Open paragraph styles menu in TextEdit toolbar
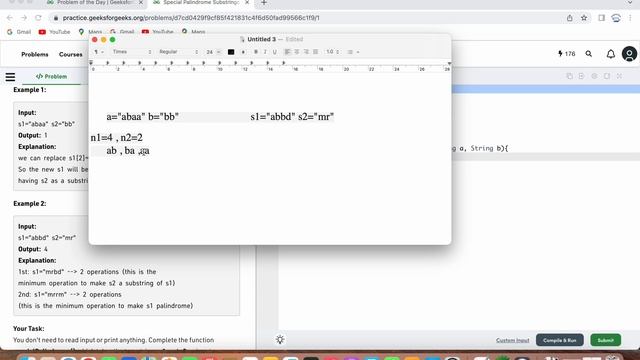 pyautogui.click(x=99, y=52)
